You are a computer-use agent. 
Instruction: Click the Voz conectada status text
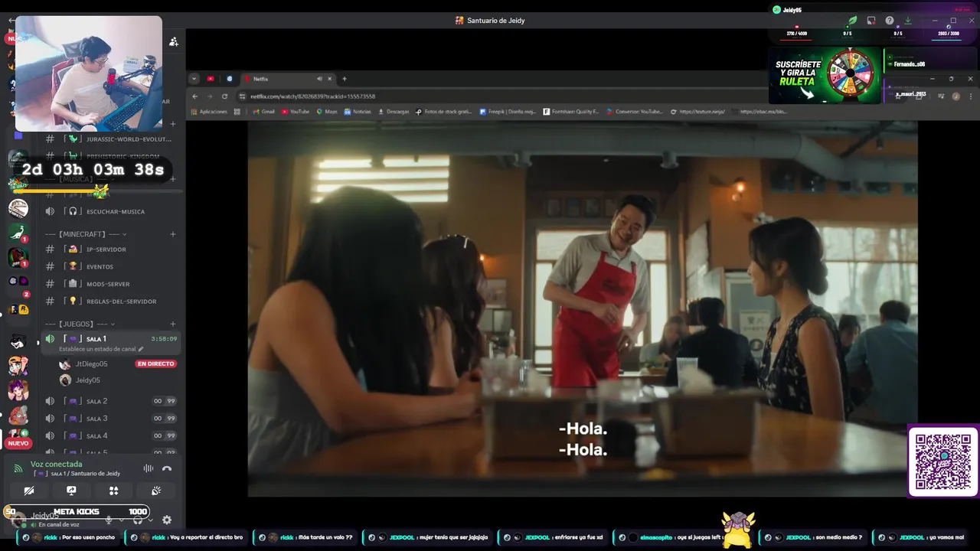click(x=56, y=464)
